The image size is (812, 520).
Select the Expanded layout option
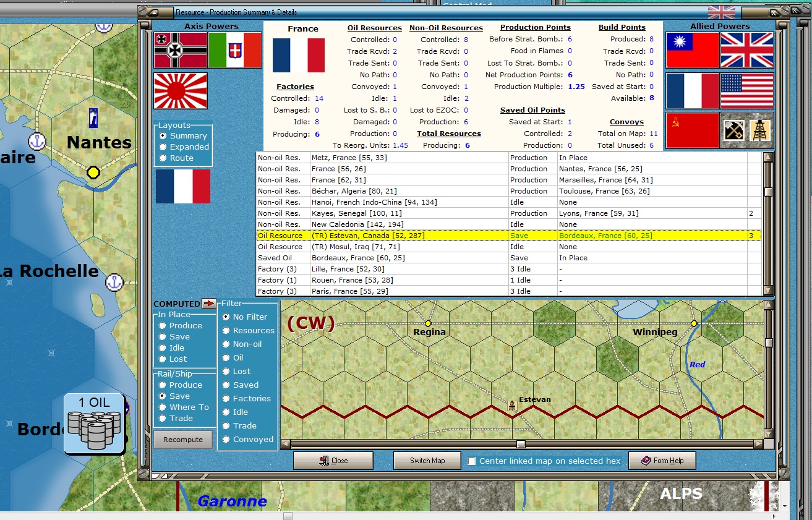click(163, 147)
